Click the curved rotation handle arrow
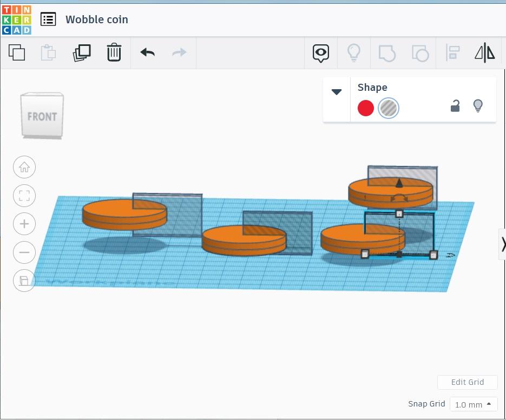The height and width of the screenshot is (420, 506). pyautogui.click(x=399, y=197)
